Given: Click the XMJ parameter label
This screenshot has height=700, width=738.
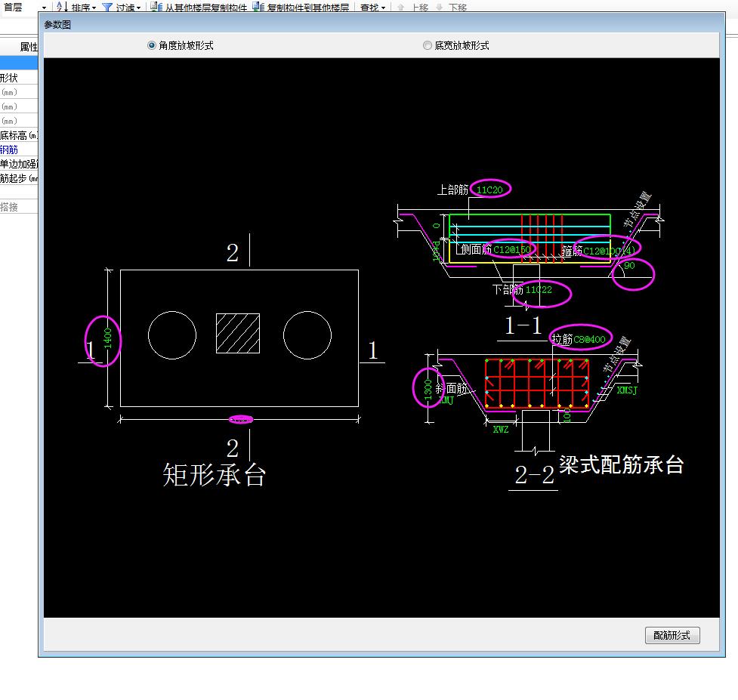Looking at the screenshot, I should click(446, 400).
